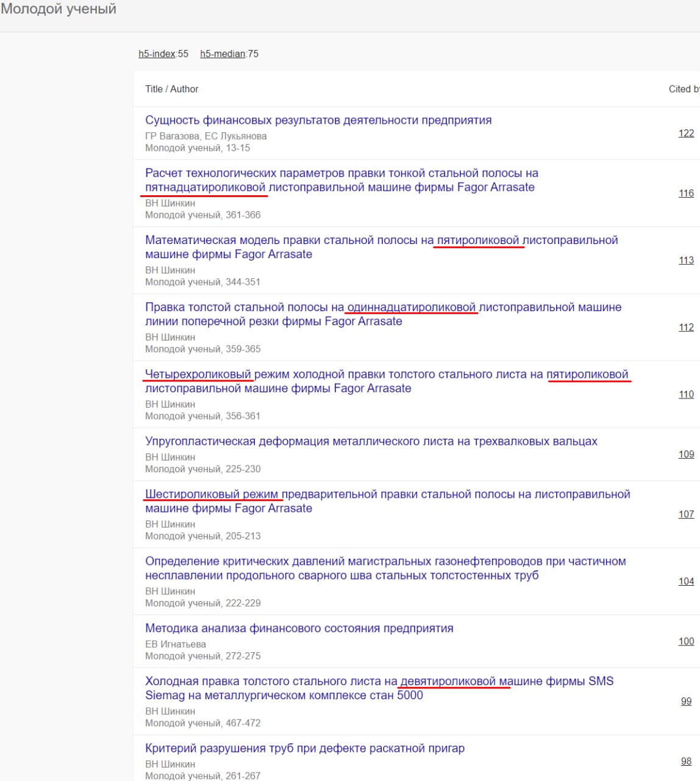Open 'Холодная правка толстого стального листа' article
Screen dimensions: 700x781
(379, 688)
